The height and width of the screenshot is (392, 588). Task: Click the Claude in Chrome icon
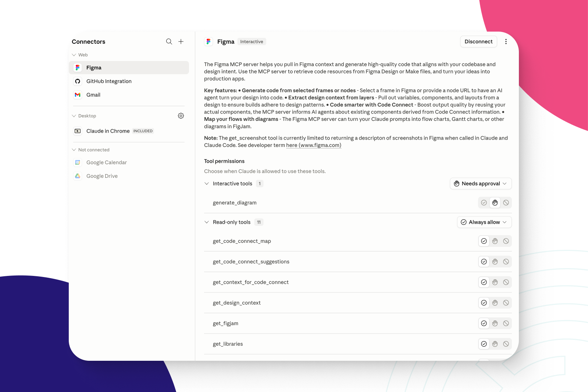click(x=78, y=131)
